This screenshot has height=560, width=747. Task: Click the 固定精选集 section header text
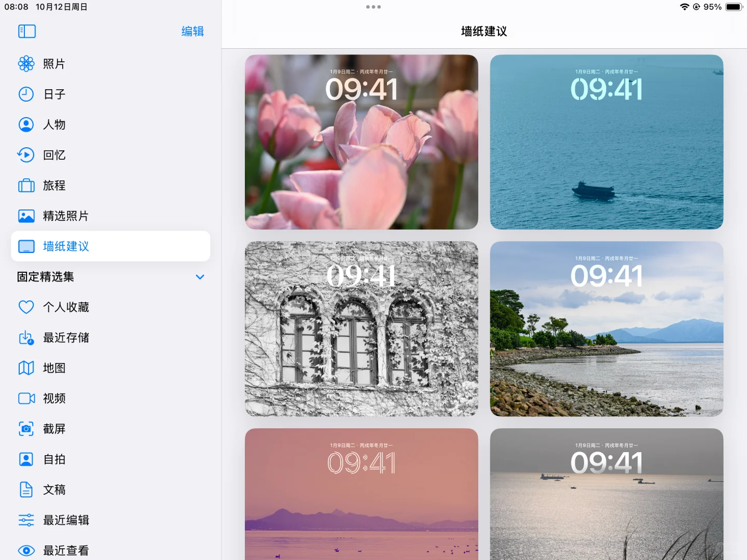(x=46, y=277)
